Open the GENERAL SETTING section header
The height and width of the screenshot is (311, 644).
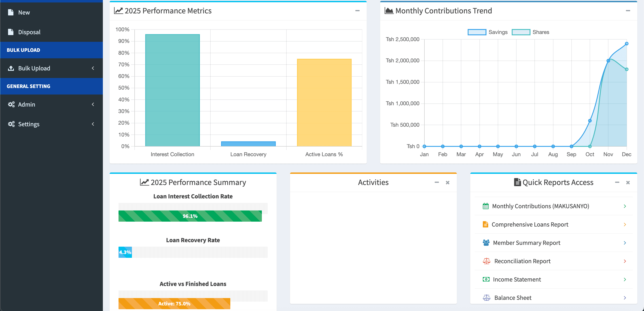point(28,86)
